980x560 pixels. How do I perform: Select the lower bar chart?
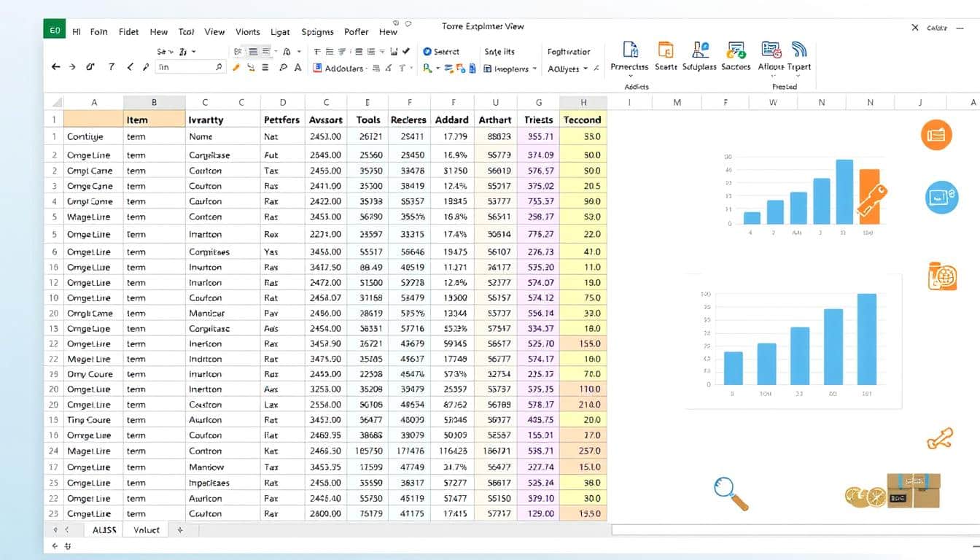click(x=795, y=343)
